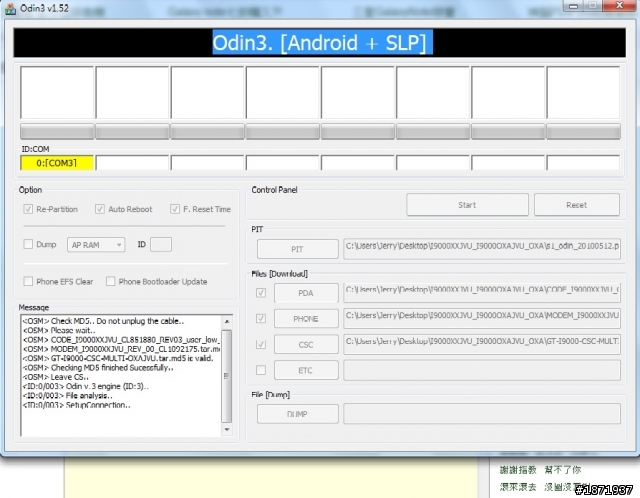This screenshot has width=640, height=498.
Task: Click the Start button
Action: click(x=467, y=205)
